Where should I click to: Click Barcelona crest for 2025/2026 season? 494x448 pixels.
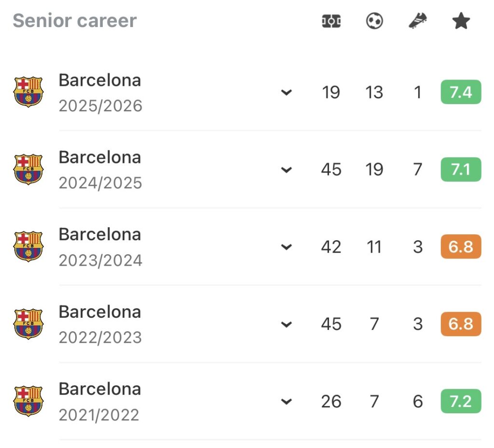click(x=28, y=92)
